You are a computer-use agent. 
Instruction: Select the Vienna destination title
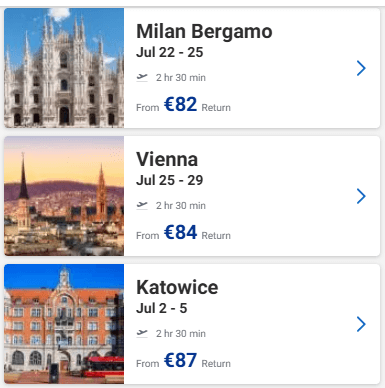pos(167,159)
